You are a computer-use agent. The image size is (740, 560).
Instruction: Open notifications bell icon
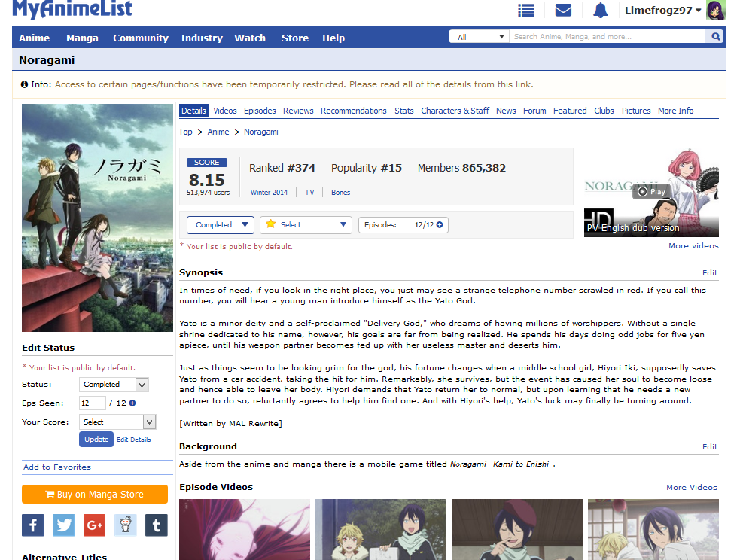[x=600, y=11]
